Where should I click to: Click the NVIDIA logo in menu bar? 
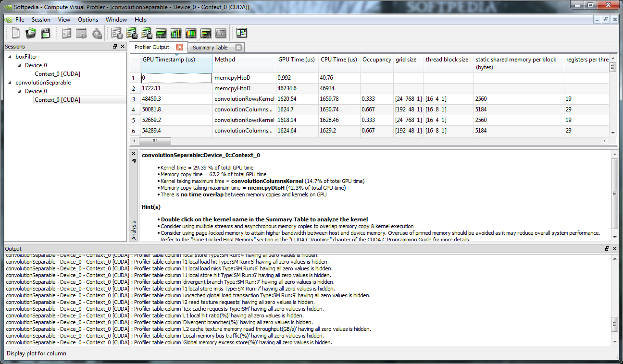(8, 20)
